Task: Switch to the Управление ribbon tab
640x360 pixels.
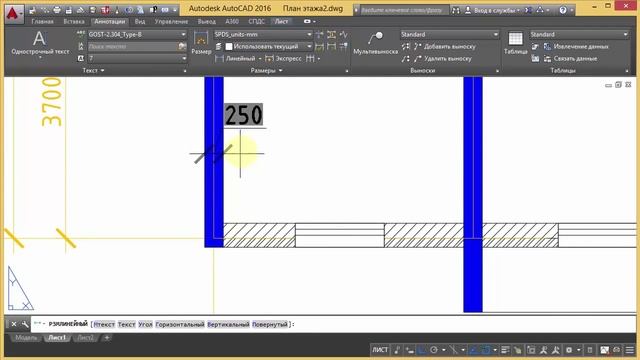Action: [x=171, y=21]
